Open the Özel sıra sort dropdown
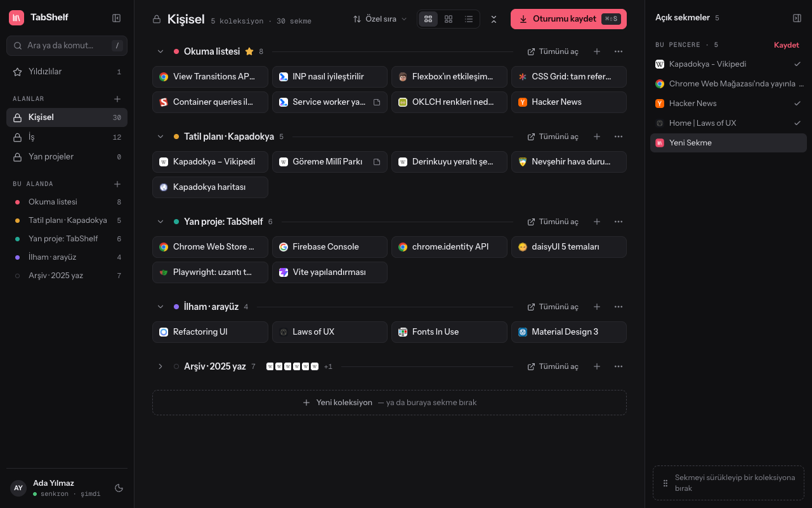Viewport: 812px width, 508px height. (380, 19)
